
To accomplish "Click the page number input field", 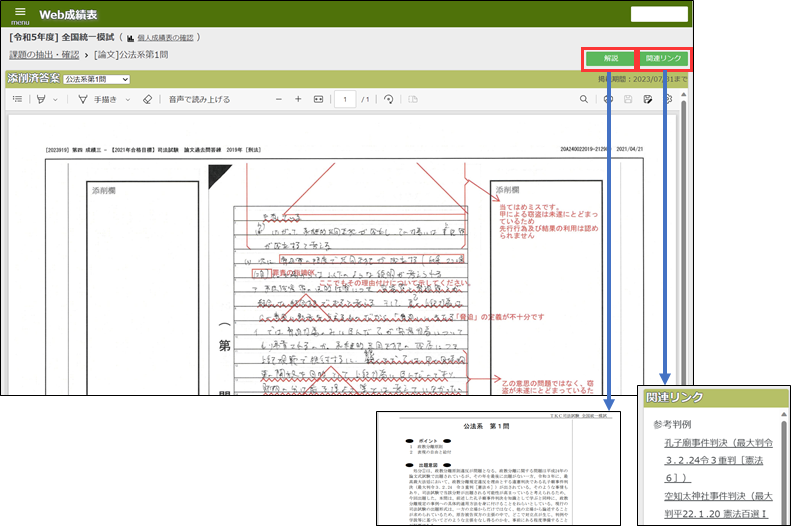I will pyautogui.click(x=345, y=100).
